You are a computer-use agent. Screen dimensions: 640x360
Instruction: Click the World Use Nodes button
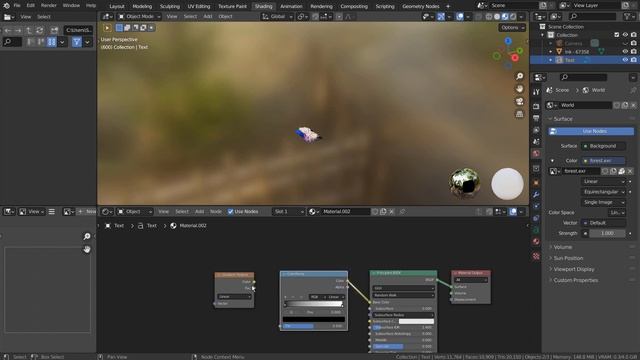tap(591, 131)
